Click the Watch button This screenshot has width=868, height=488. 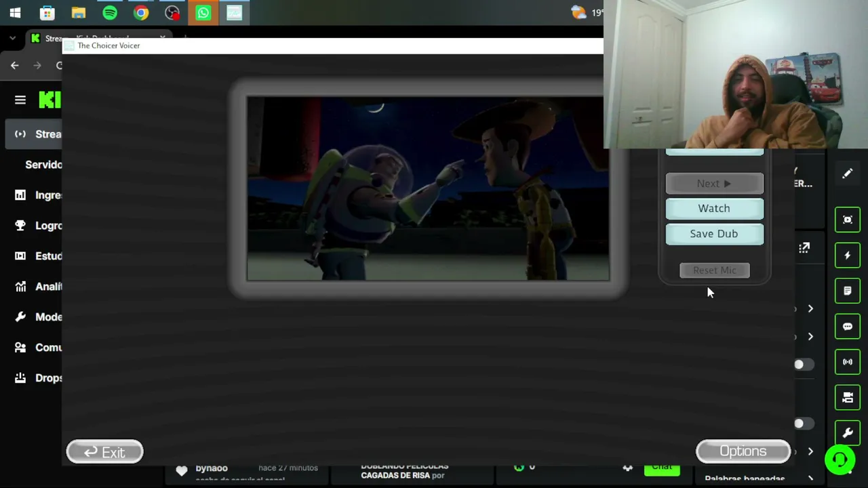pos(714,209)
